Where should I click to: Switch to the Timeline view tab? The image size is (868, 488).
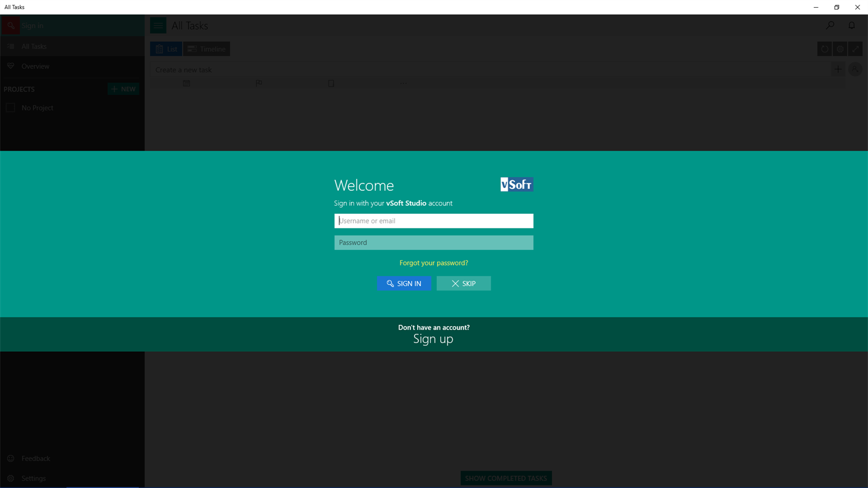(x=207, y=49)
